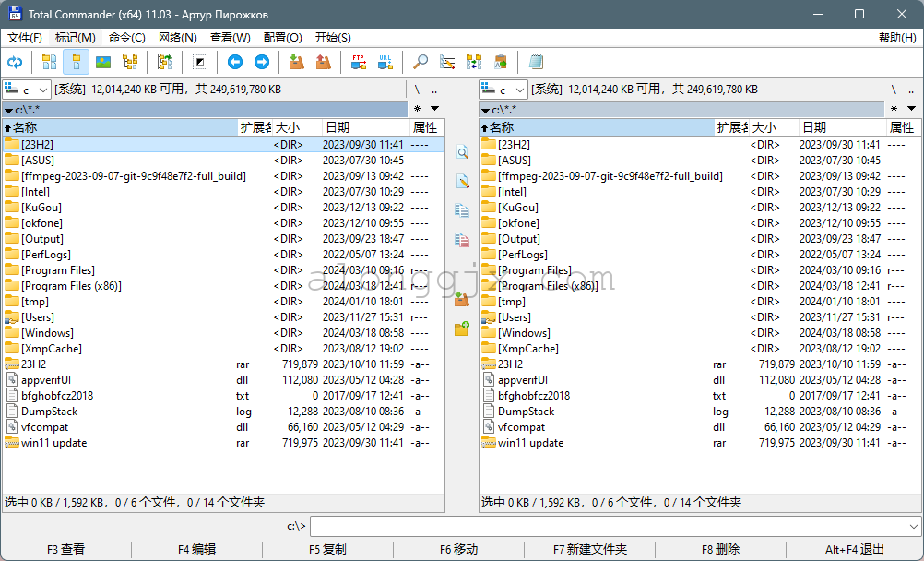Open Notepad toolbar icon
Viewport: 924px width, 561px height.
click(536, 62)
